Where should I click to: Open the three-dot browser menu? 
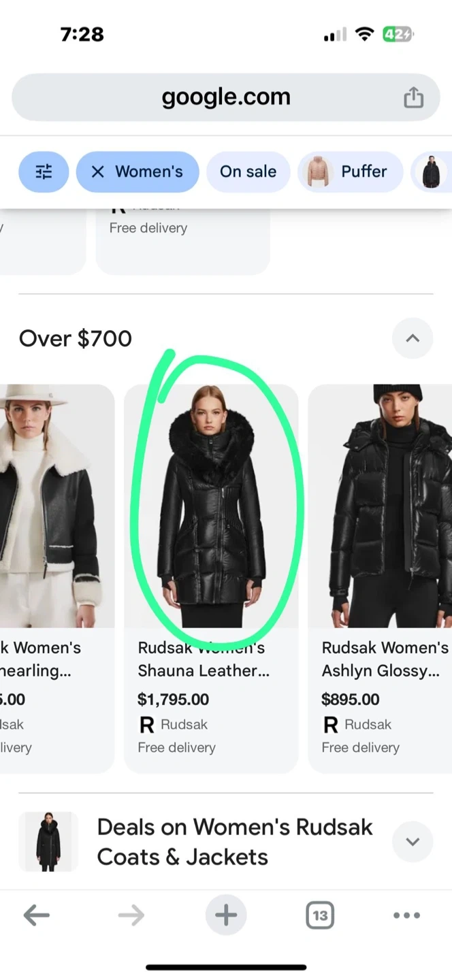point(407,915)
